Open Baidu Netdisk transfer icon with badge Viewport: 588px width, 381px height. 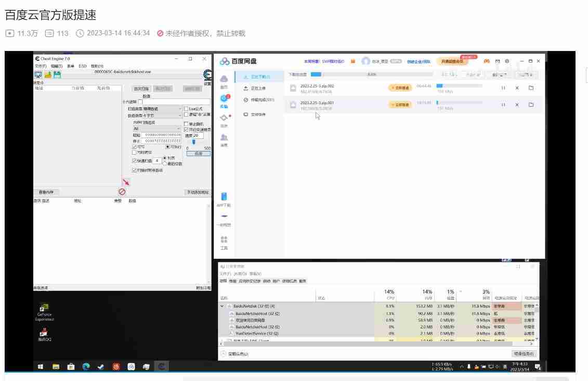(224, 98)
